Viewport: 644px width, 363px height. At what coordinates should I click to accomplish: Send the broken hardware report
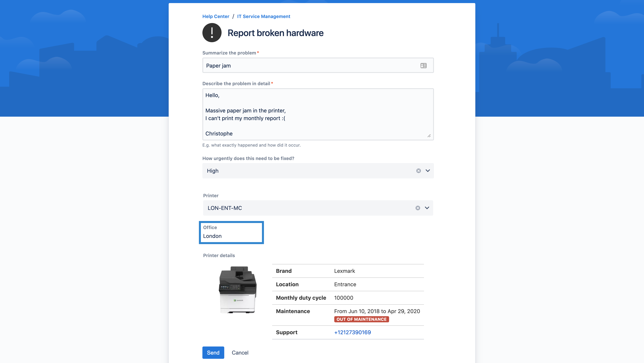point(213,352)
